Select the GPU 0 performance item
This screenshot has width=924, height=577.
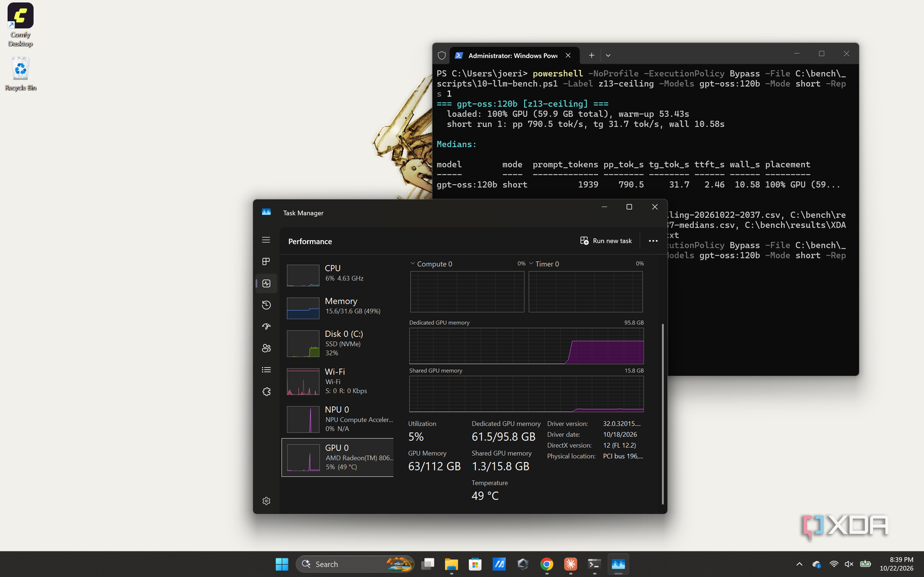coord(338,457)
